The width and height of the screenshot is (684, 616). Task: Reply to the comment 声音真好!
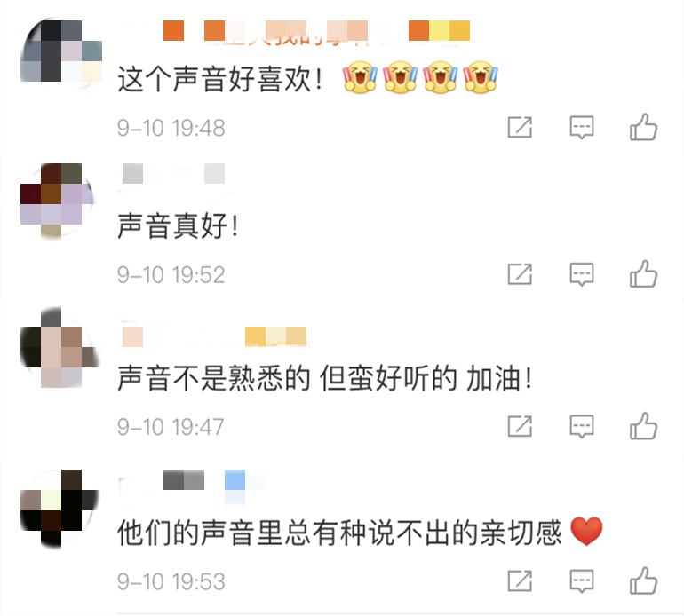(582, 274)
